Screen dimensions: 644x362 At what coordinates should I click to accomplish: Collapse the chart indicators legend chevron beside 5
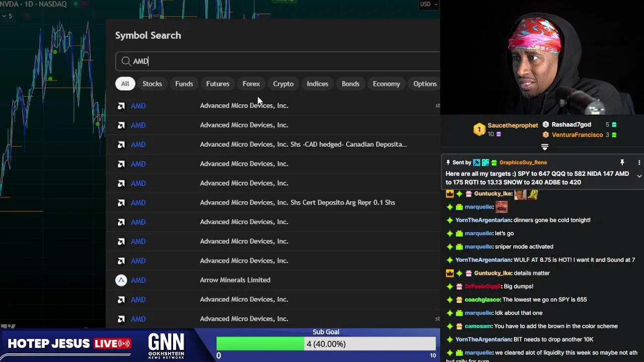4,16
